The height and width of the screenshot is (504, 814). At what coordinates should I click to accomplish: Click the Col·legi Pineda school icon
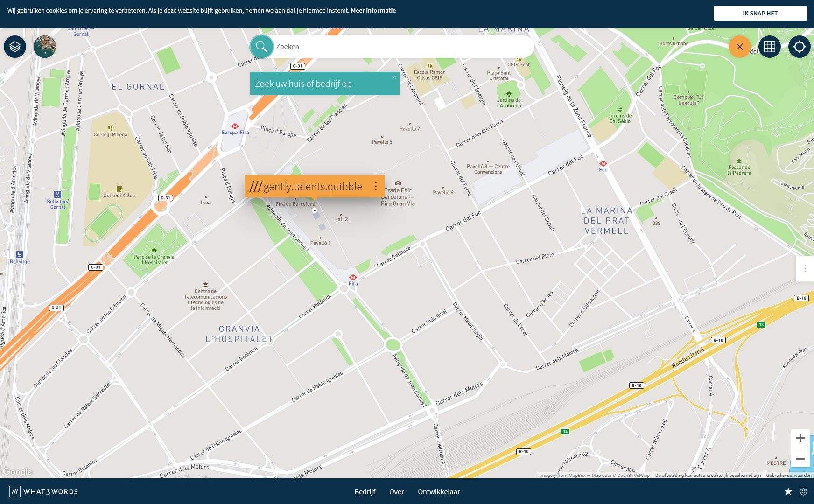[x=110, y=128]
